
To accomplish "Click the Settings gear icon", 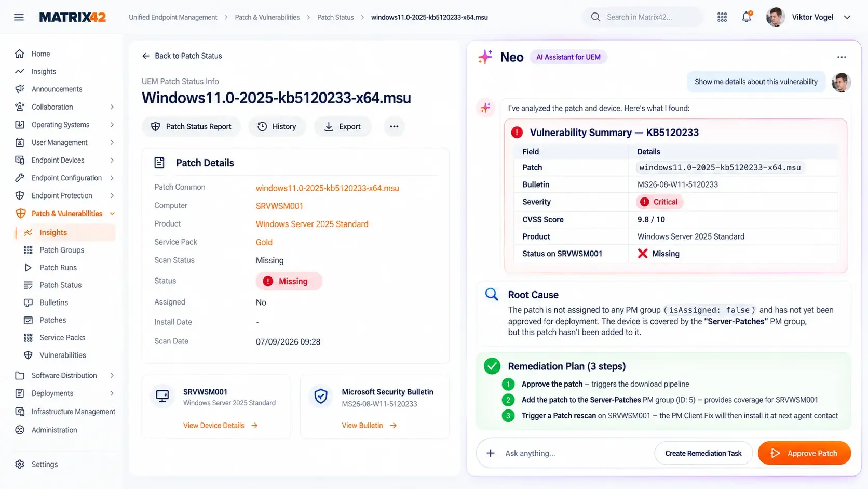I will pos(20,464).
